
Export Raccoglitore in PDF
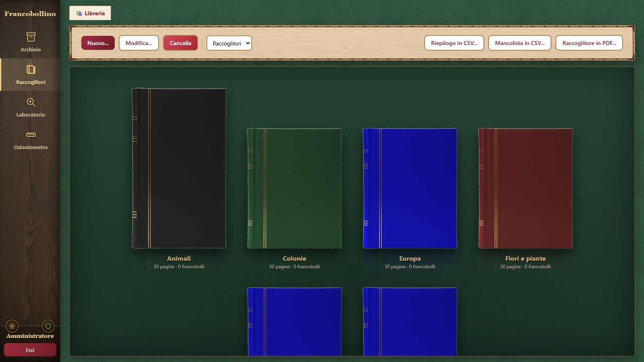589,43
